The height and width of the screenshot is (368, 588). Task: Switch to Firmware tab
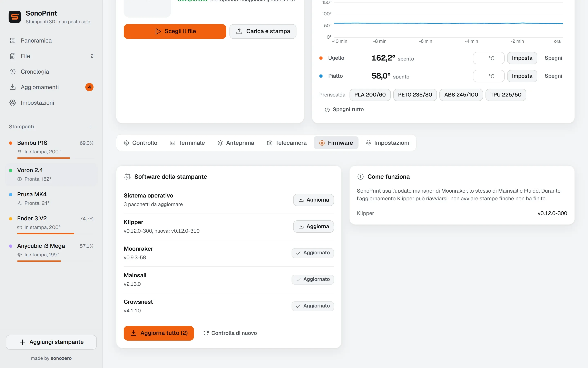pos(336,143)
